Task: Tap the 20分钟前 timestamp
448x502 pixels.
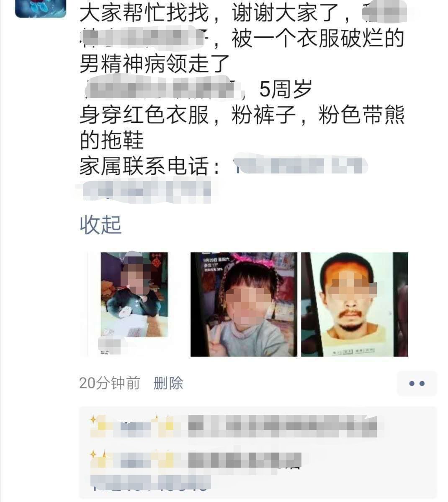Action: pyautogui.click(x=109, y=383)
